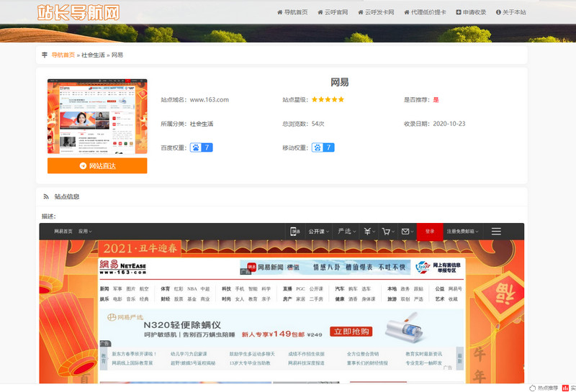This screenshot has height=392, width=576.
Task: Open 导航首页 in the top navigation
Action: tap(292, 12)
